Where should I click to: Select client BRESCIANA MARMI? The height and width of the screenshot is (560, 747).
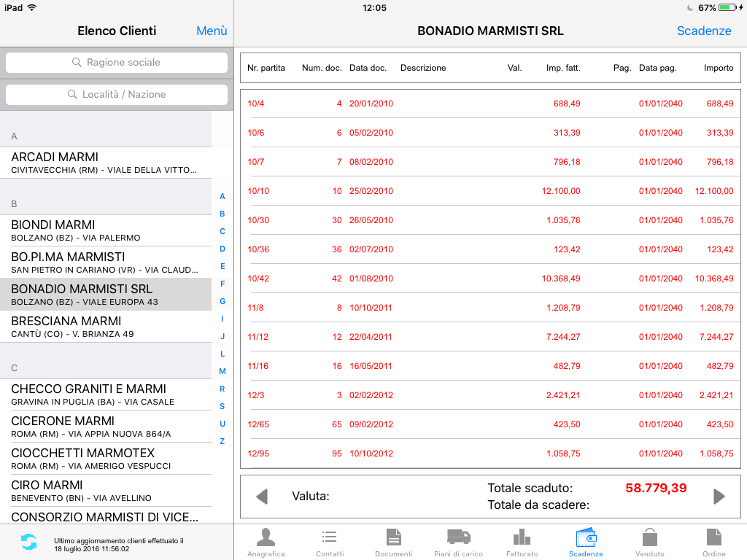[106, 327]
